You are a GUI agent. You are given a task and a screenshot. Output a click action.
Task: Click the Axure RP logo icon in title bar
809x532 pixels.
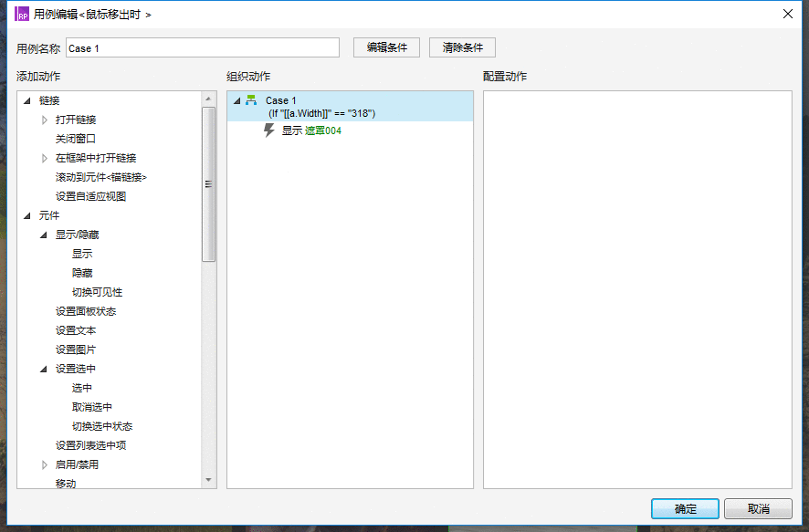[22, 14]
